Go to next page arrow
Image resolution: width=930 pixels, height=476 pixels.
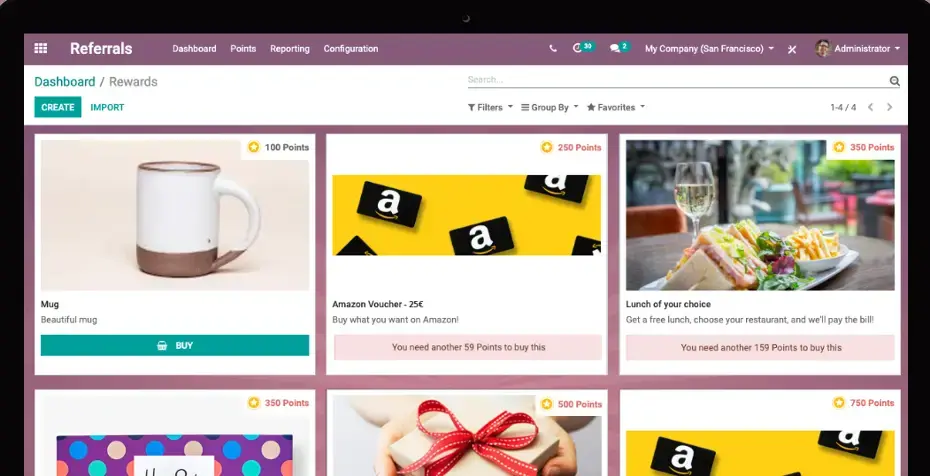(889, 107)
